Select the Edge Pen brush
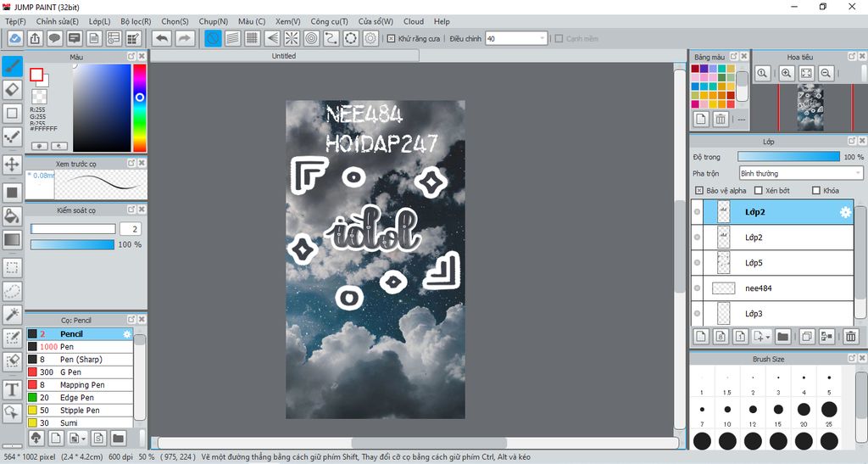This screenshot has width=868, height=464. 80,398
